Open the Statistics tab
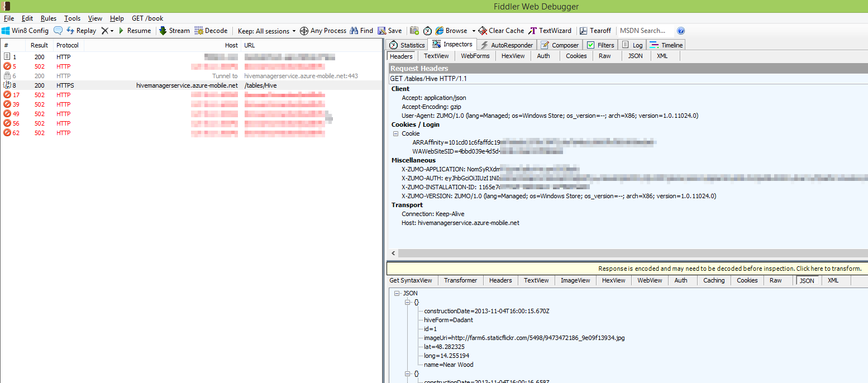Screen dimensions: 868x383 (x=407, y=45)
